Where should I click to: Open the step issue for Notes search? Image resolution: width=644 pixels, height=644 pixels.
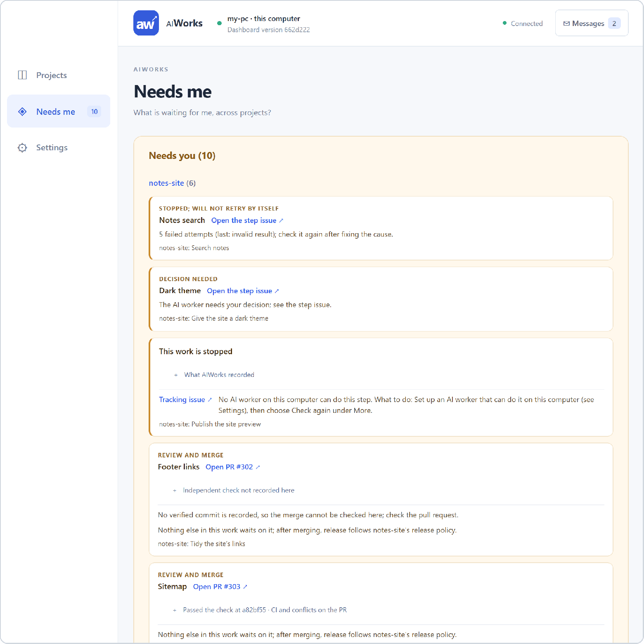[x=247, y=220]
